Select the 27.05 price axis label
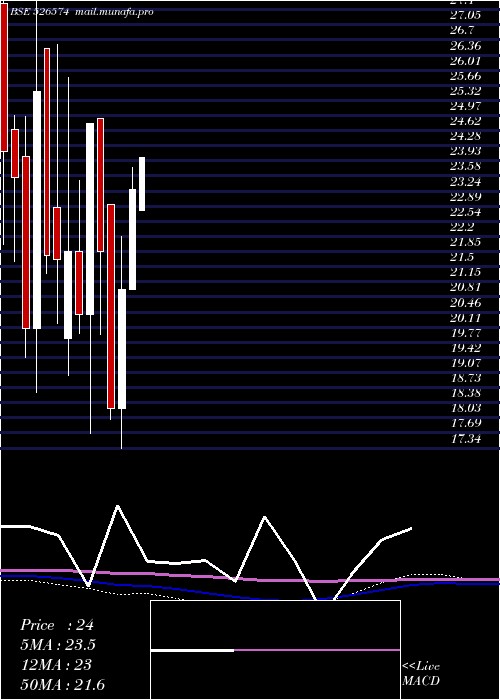 tap(466, 15)
